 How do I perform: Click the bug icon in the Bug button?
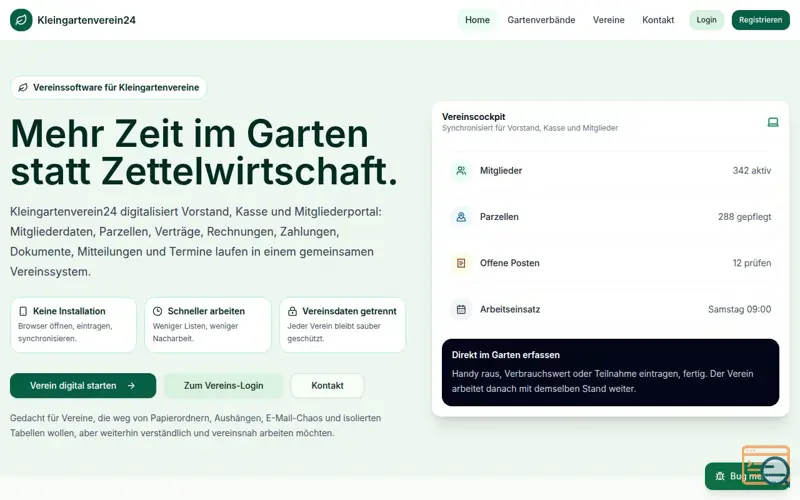pyautogui.click(x=720, y=476)
